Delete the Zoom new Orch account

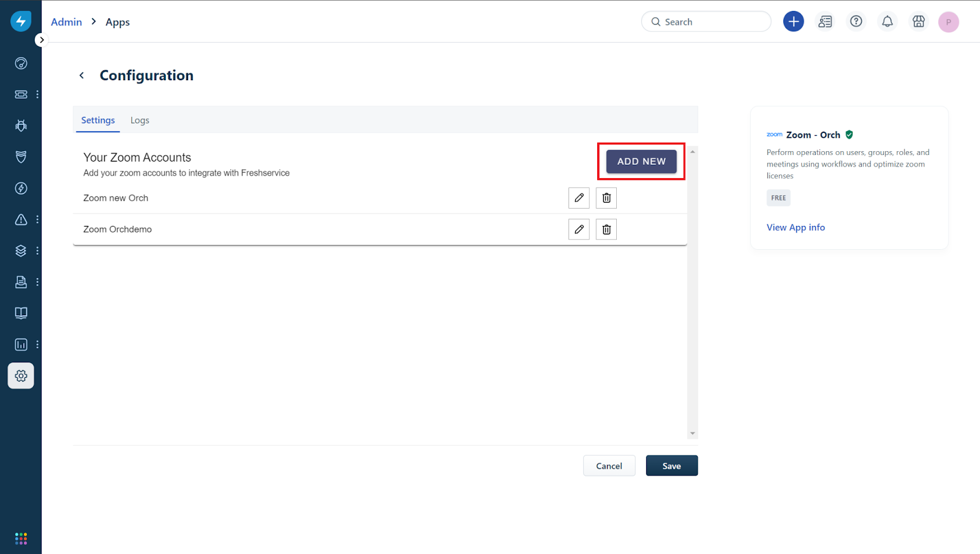(x=606, y=198)
